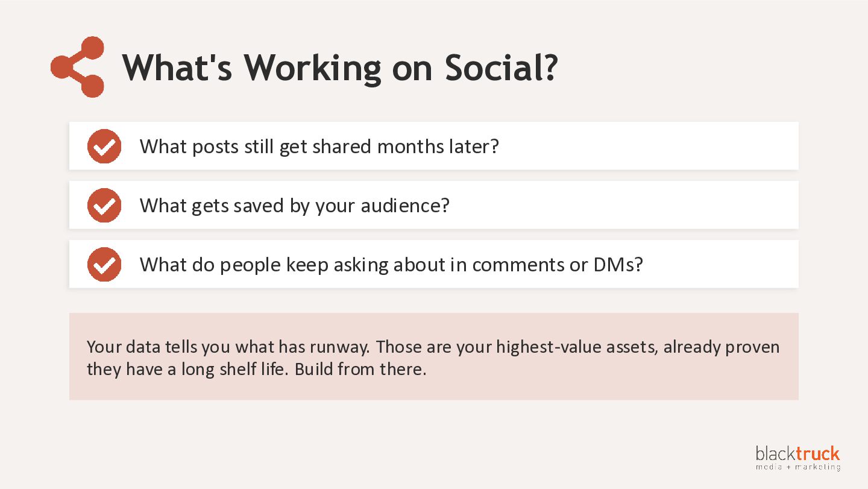868x489 pixels.
Task: Click the orange word truck in the logo
Action: click(x=817, y=453)
